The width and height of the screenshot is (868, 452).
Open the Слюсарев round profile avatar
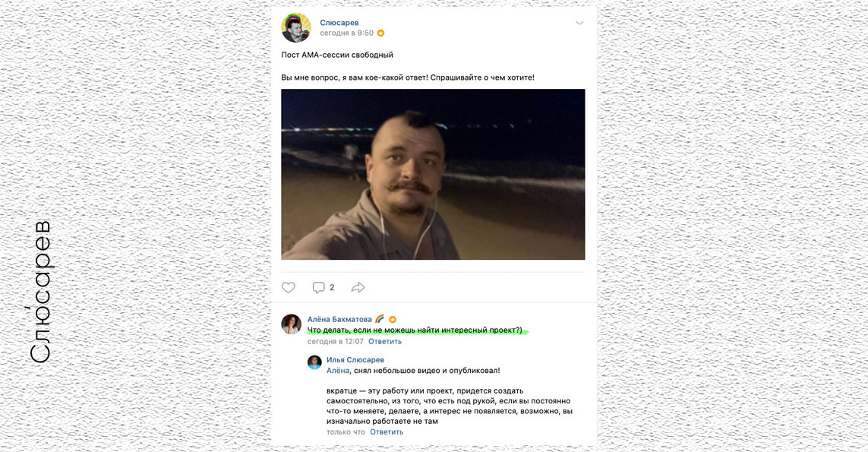pos(296,27)
